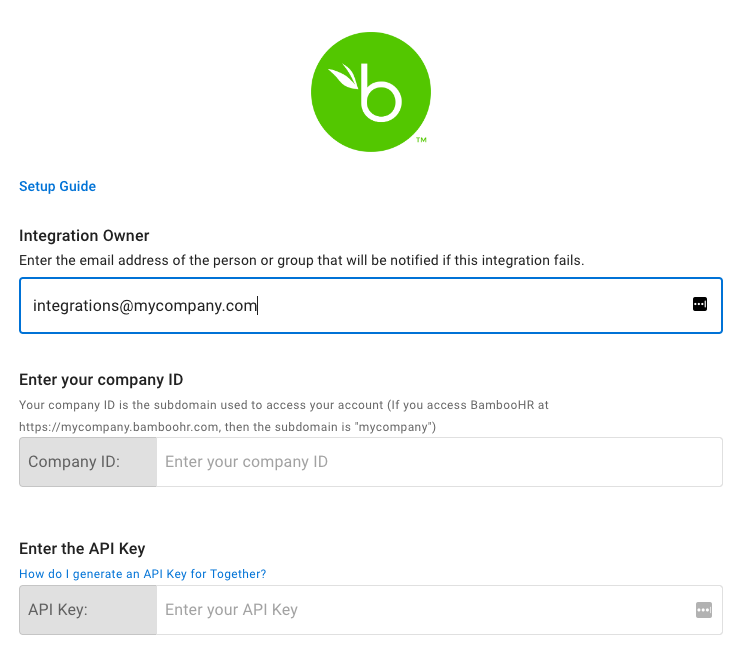Click the autofill icon in the API Key field

[x=703, y=610]
